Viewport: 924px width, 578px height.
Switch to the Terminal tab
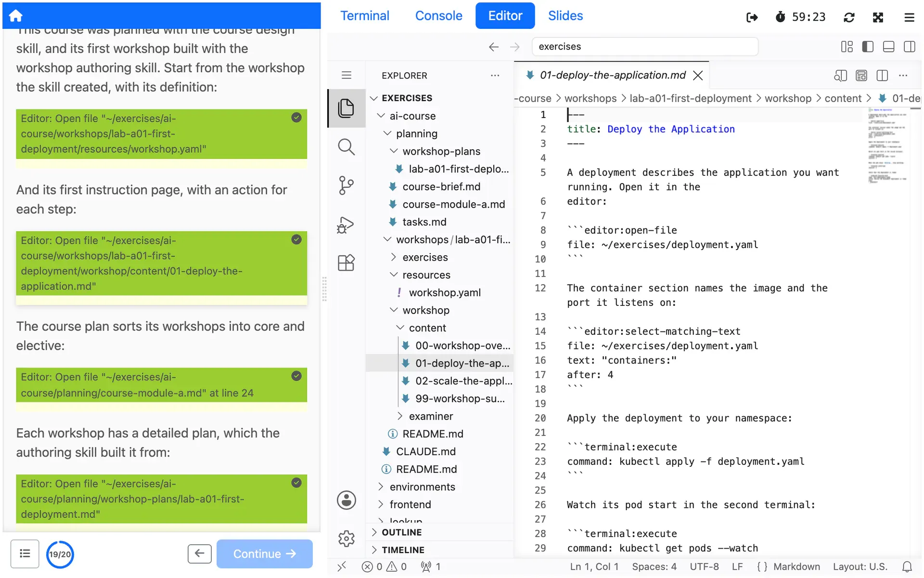tap(365, 16)
